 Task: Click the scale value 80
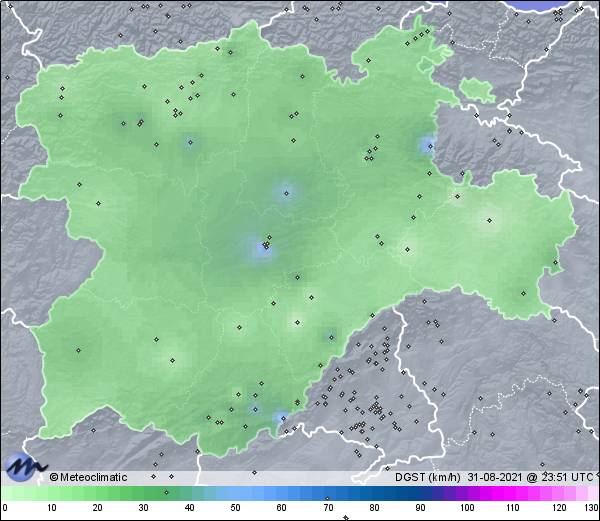coord(374,508)
